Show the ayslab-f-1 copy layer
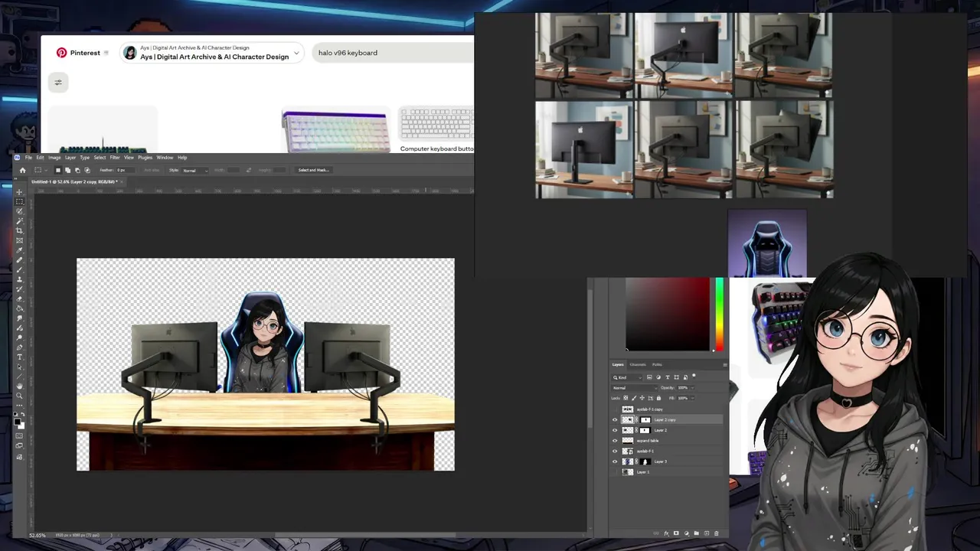The width and height of the screenshot is (980, 551). point(615,409)
